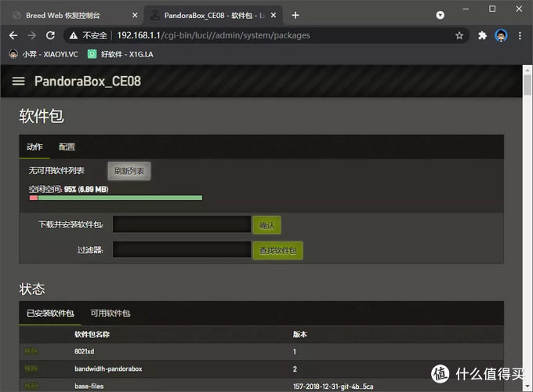The width and height of the screenshot is (533, 392).
Task: Open the 小羿 XIAOYI.VC bookmark
Action: tap(44, 54)
